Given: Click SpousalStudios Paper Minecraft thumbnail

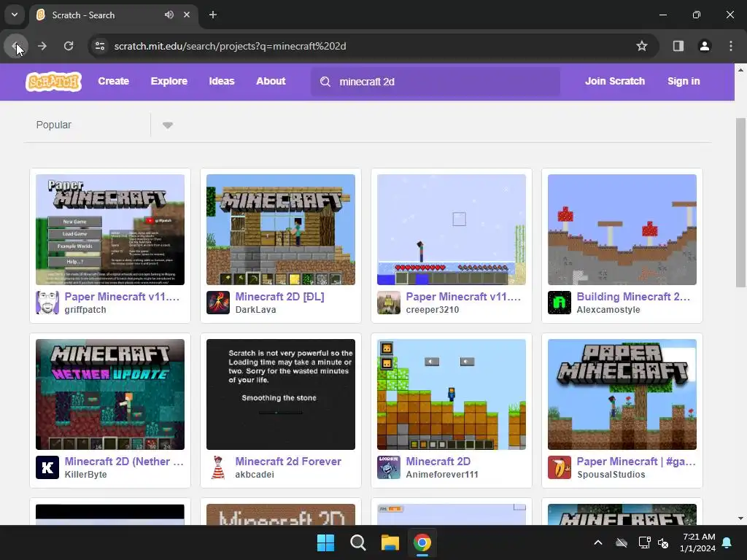Looking at the screenshot, I should [622, 394].
